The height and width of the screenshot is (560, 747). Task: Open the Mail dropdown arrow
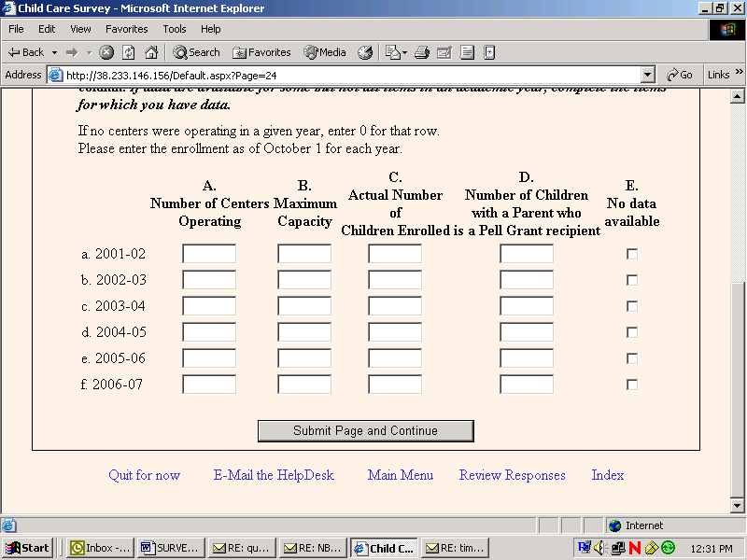(404, 52)
